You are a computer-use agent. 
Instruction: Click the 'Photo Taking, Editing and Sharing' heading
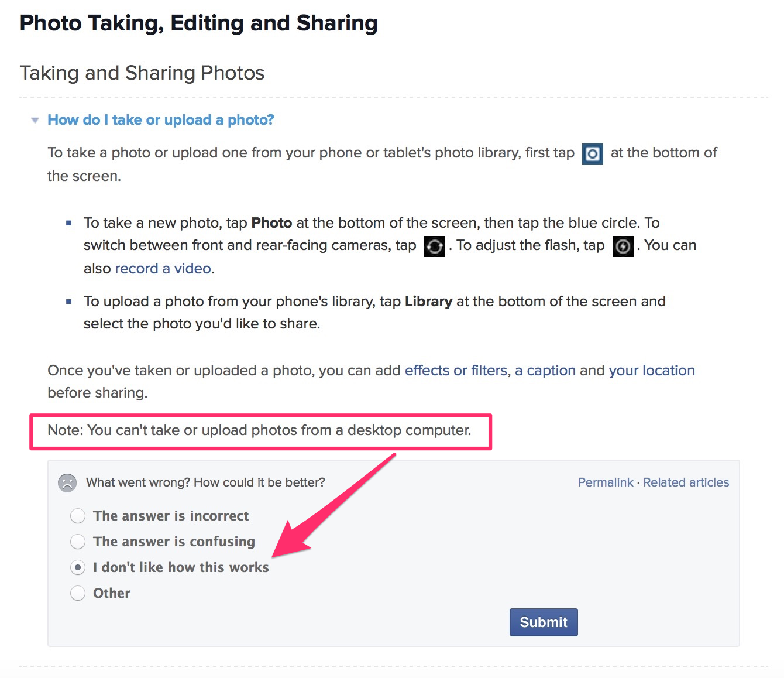point(198,23)
